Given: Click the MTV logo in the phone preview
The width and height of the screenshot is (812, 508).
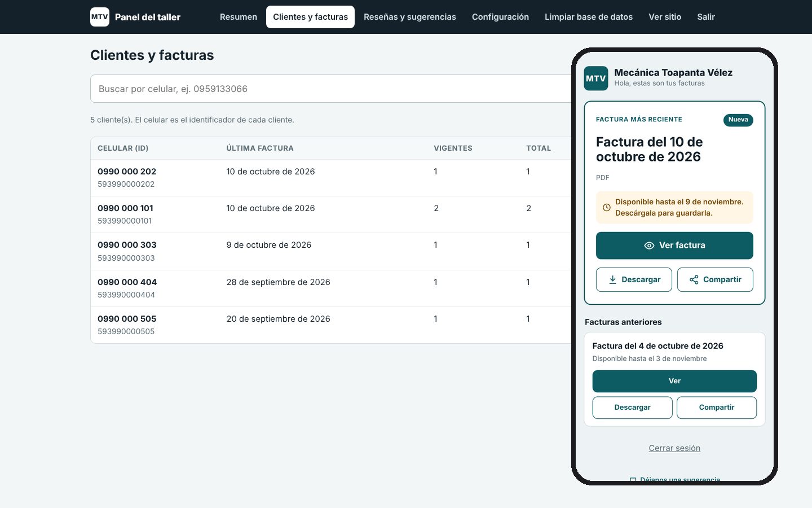Looking at the screenshot, I should tap(595, 78).
